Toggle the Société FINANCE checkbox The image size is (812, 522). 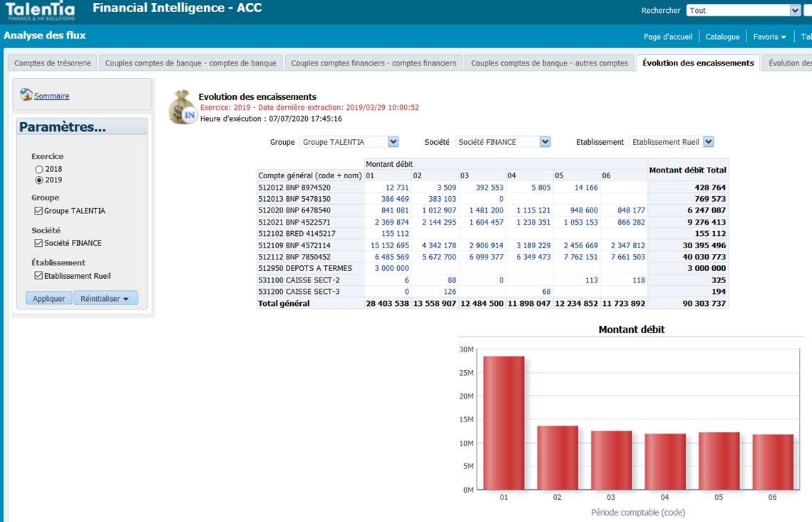click(x=38, y=243)
